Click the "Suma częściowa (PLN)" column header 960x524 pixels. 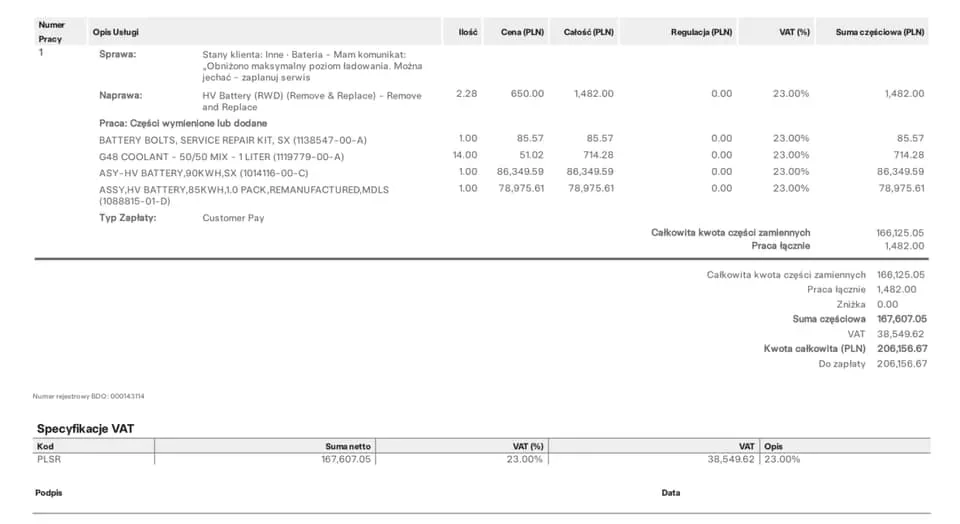tap(879, 32)
